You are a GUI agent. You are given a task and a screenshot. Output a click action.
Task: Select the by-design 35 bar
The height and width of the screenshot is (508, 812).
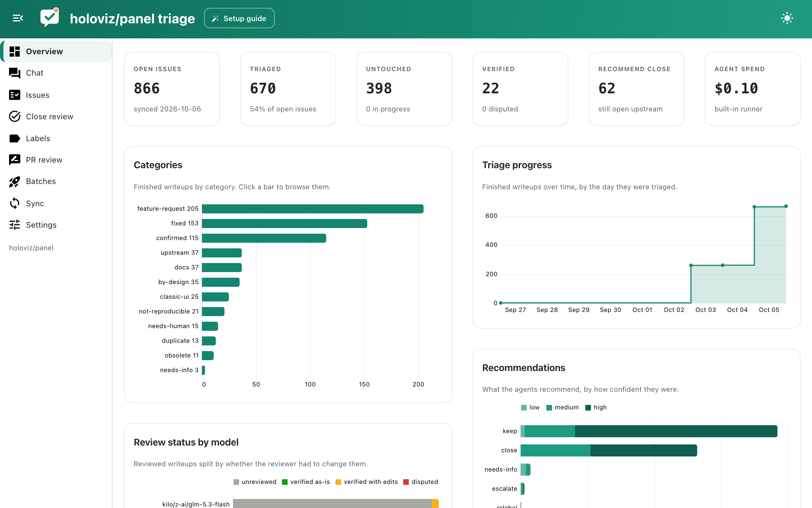point(221,282)
